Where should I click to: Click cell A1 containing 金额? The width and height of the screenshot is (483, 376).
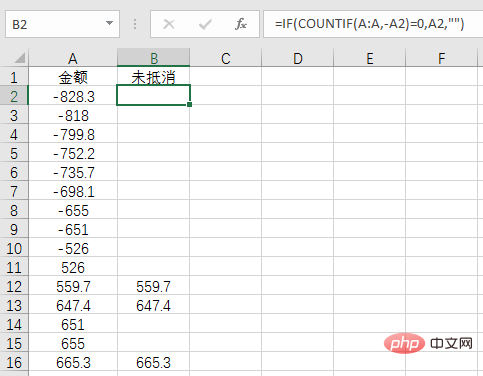point(73,77)
